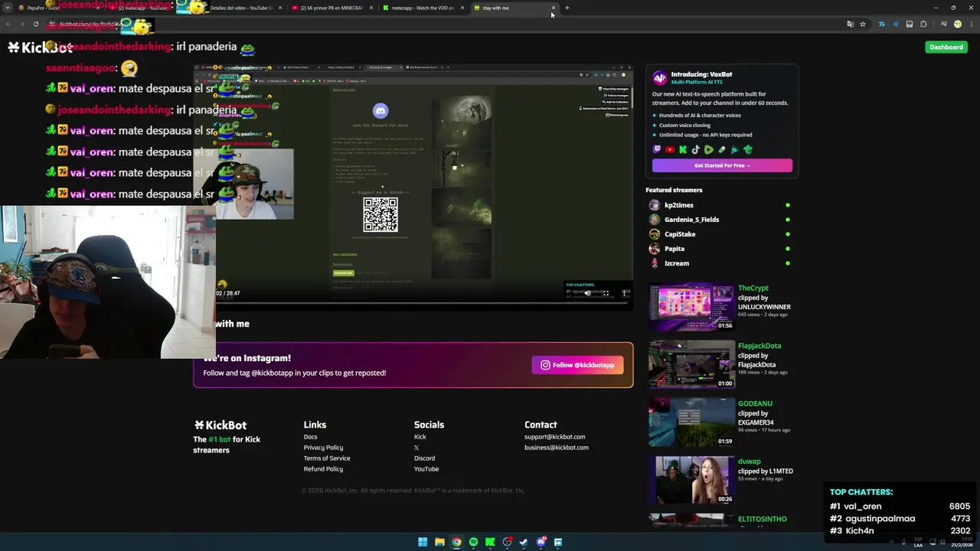Open the Kick social link
Screen dimensions: 980x551
click(x=420, y=437)
